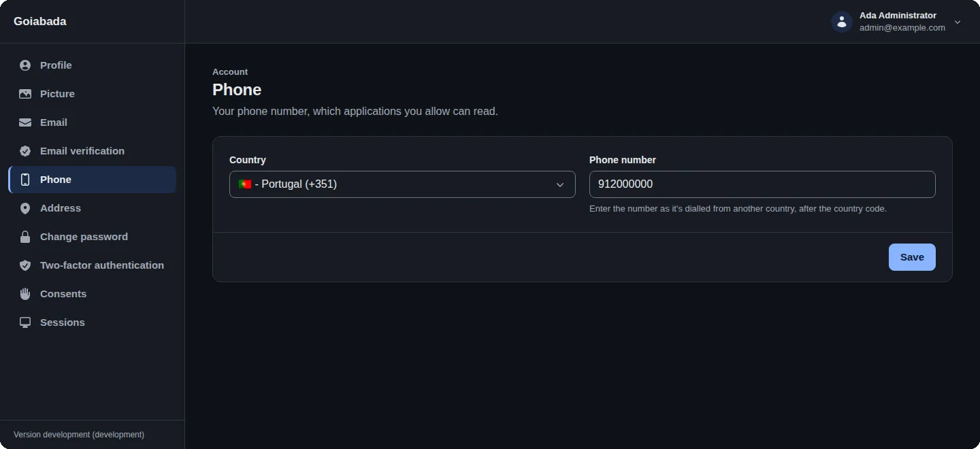Click the Email verification badge icon
The image size is (980, 449).
click(25, 151)
